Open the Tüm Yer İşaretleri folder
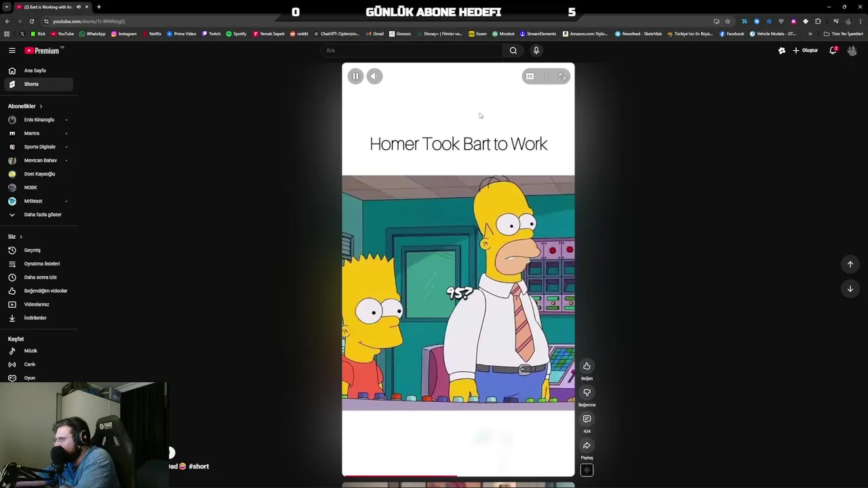This screenshot has height=488, width=868. [x=844, y=34]
